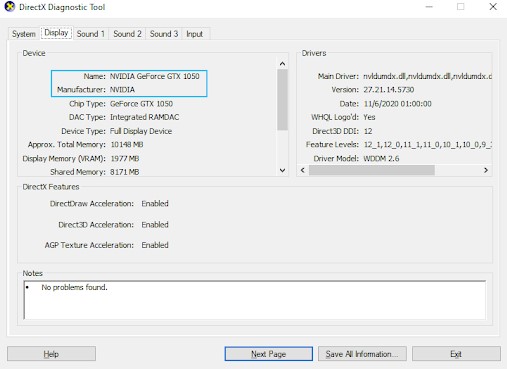507x369 pixels.
Task: Click the shared memory value '8171 MB'
Action: click(125, 172)
